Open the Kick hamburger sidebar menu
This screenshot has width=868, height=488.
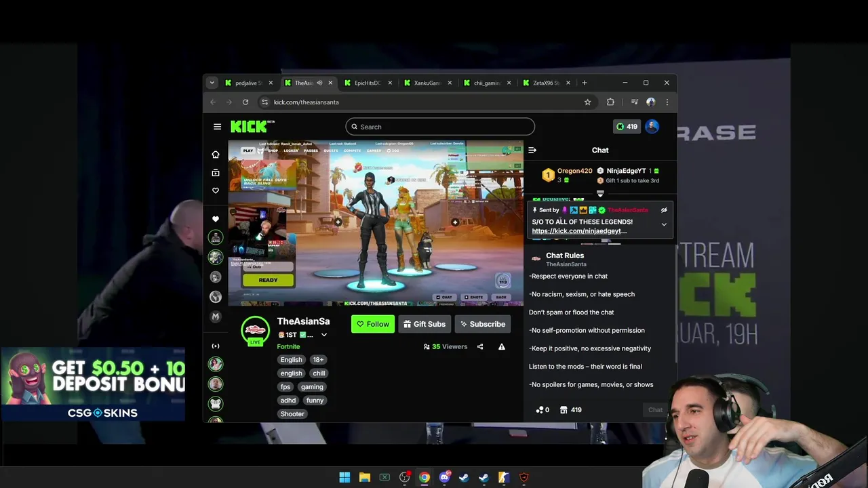pyautogui.click(x=217, y=127)
